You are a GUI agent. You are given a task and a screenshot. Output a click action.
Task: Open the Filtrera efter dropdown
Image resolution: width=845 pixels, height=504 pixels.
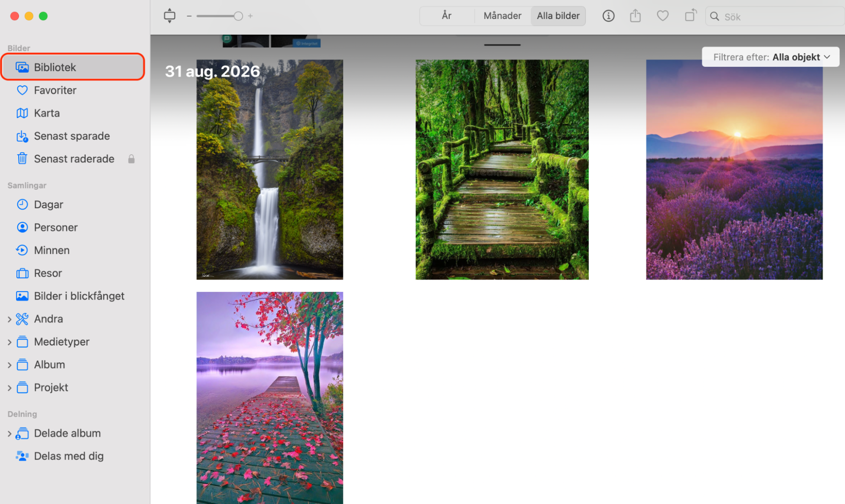[x=771, y=57]
